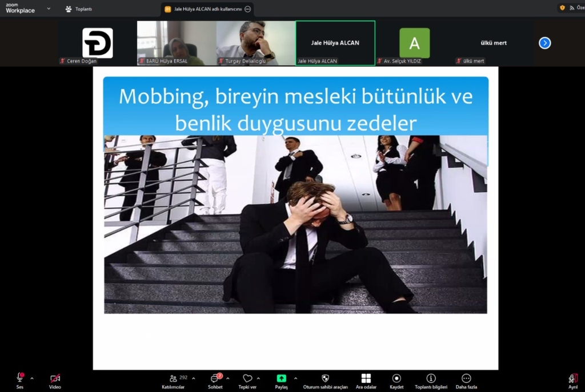Start recording with Kaydet button

coord(396,378)
